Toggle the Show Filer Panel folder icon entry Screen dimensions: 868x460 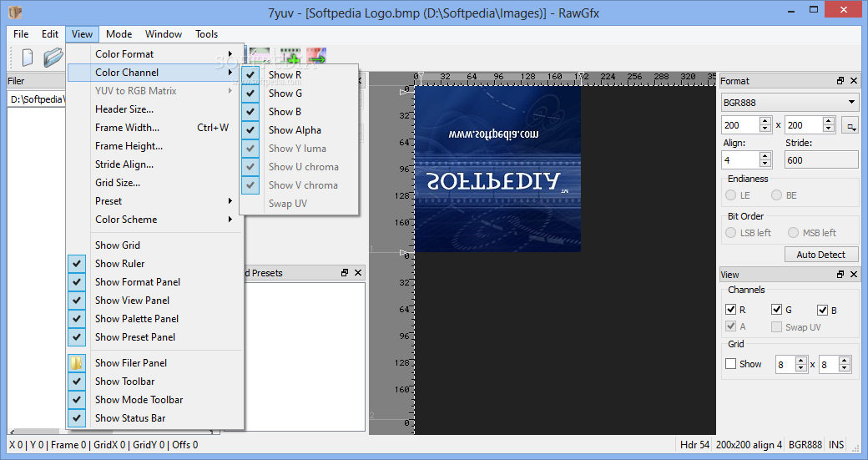click(x=155, y=363)
